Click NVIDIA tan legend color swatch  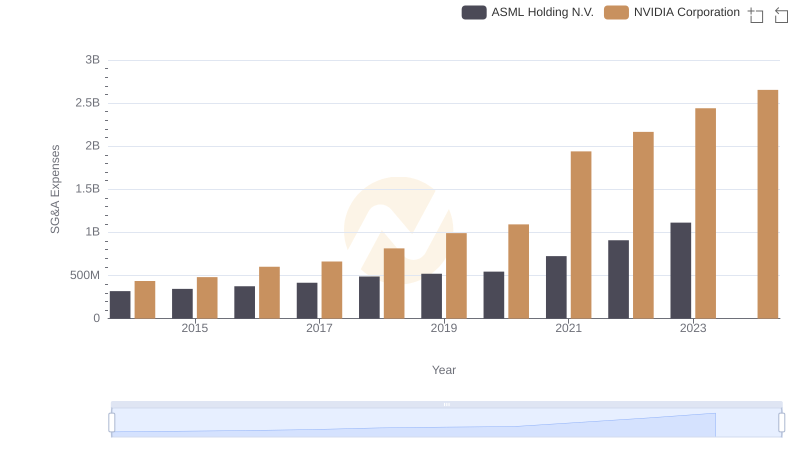coord(616,12)
